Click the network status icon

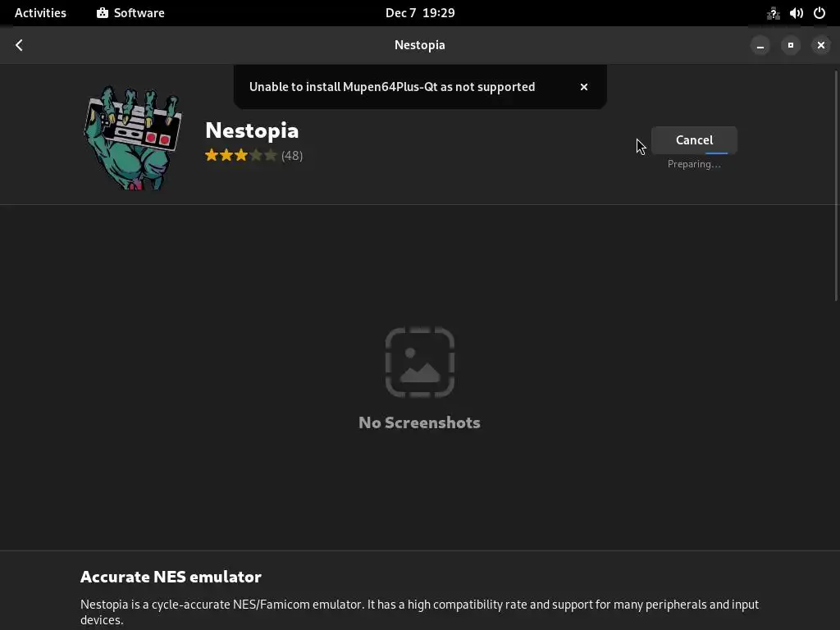click(x=773, y=13)
